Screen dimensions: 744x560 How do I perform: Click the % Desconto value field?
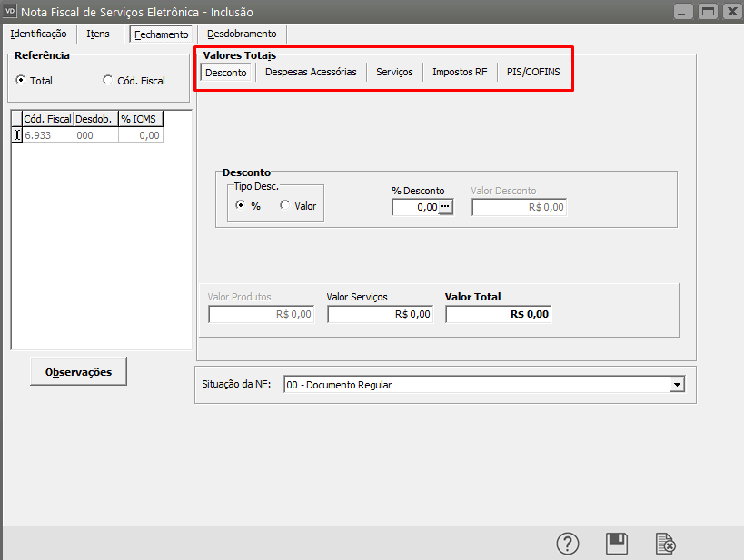tap(416, 207)
